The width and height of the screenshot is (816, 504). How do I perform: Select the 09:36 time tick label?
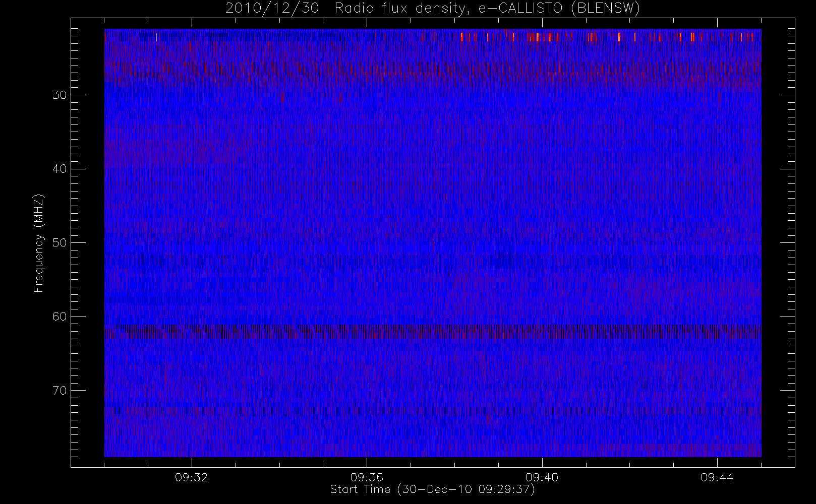tap(367, 477)
